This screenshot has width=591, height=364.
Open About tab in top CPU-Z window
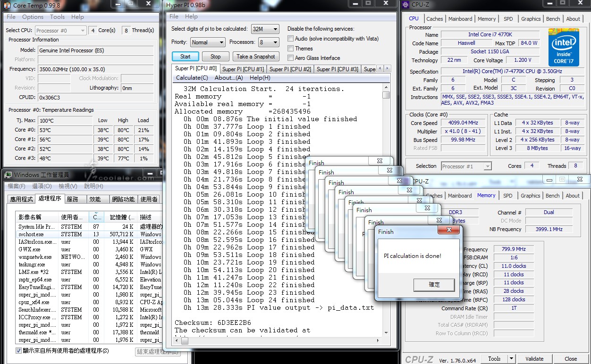573,19
